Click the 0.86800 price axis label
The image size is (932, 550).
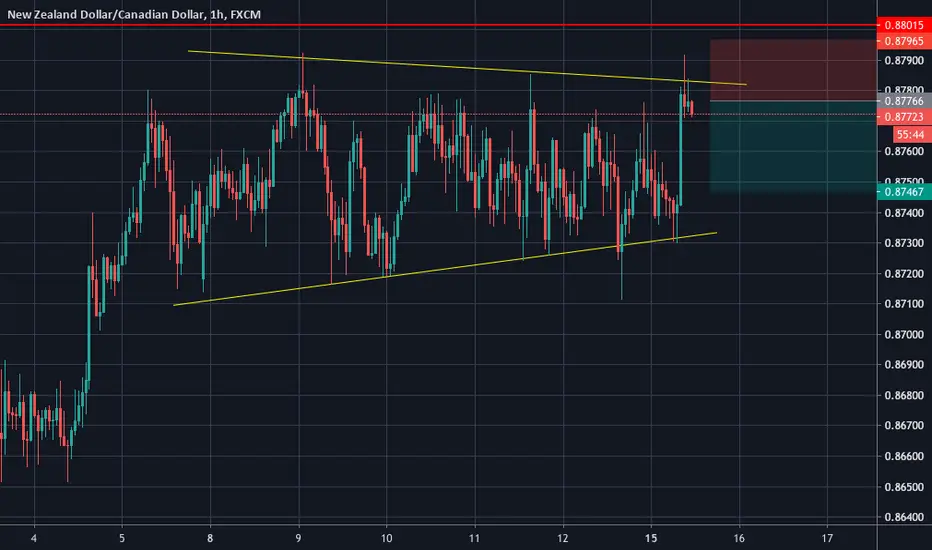tap(904, 395)
